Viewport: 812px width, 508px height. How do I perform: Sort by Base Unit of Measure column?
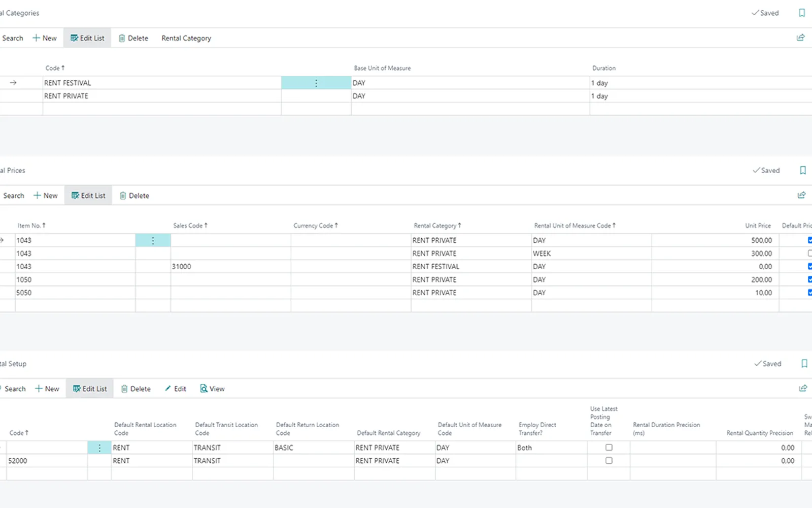(382, 68)
